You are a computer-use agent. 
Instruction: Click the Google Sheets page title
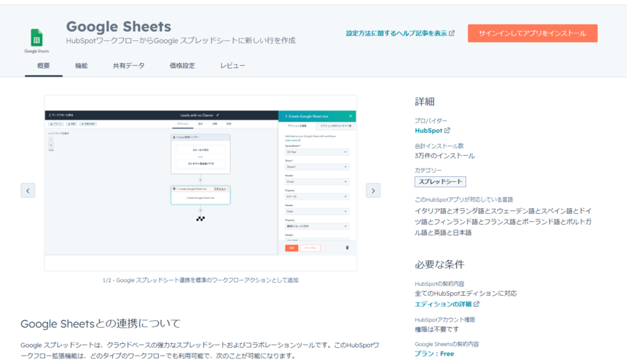pyautogui.click(x=118, y=26)
